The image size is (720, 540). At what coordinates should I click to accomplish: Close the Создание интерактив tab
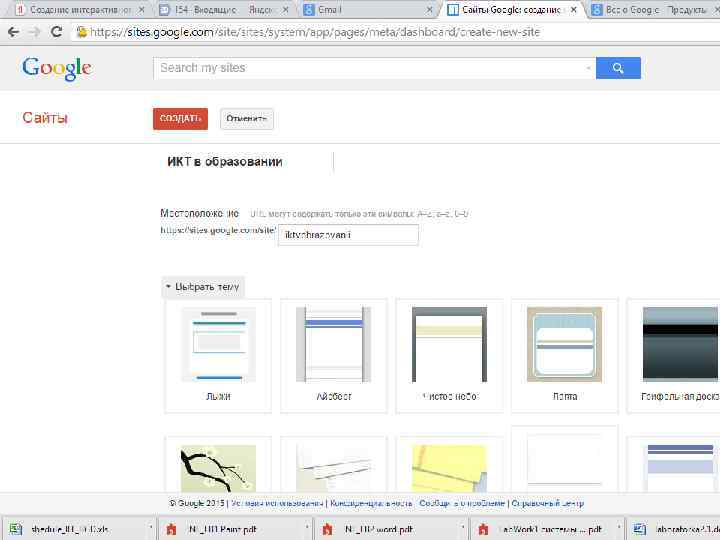142,9
